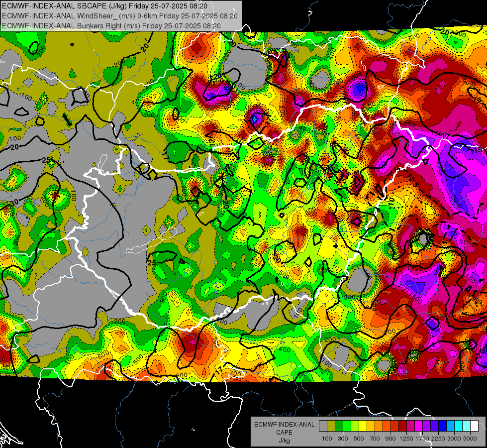Pick the bright magenta swatch just before 1750
Image resolution: width=487 pixels, height=448 pixels.
419,426
